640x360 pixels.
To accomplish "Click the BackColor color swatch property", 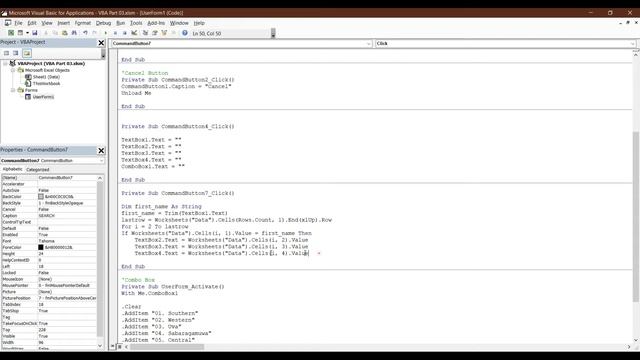I will [x=41, y=197].
